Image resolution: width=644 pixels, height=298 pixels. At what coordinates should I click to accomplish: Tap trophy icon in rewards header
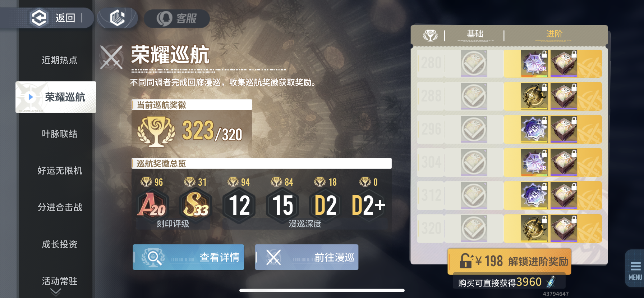pos(430,35)
